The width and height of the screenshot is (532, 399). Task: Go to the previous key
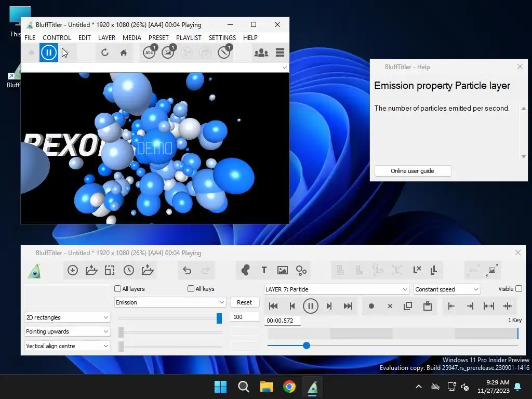pyautogui.click(x=292, y=306)
